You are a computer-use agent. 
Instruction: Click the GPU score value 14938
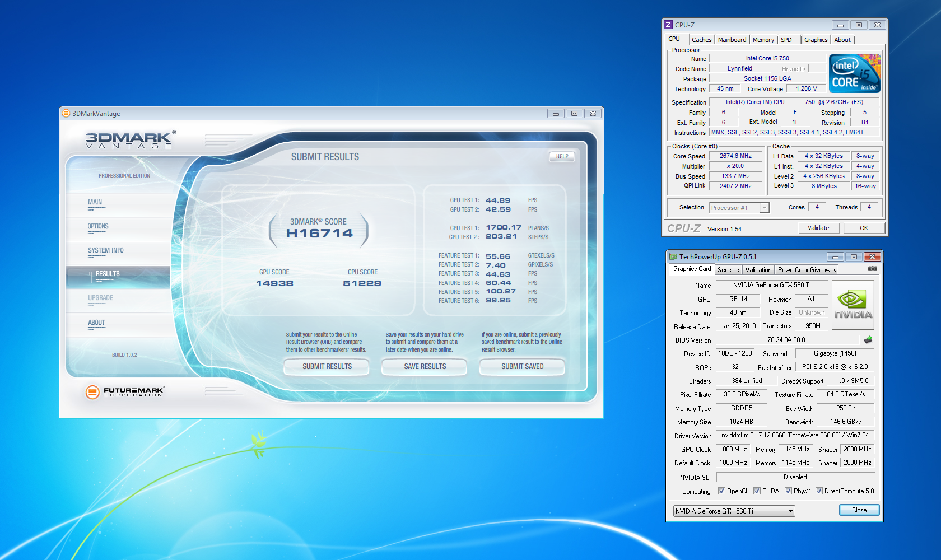pyautogui.click(x=274, y=283)
